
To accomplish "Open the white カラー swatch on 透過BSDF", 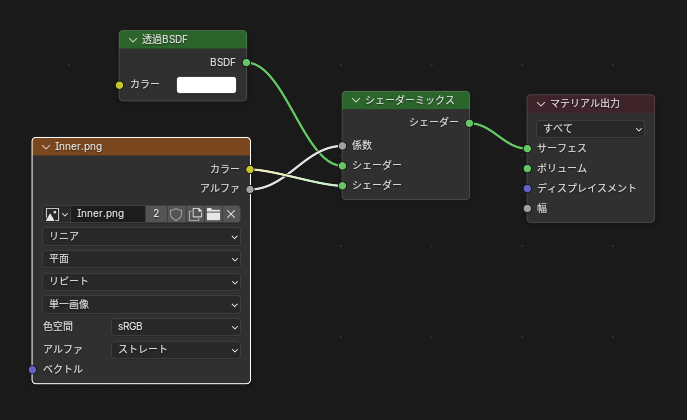I will point(206,85).
